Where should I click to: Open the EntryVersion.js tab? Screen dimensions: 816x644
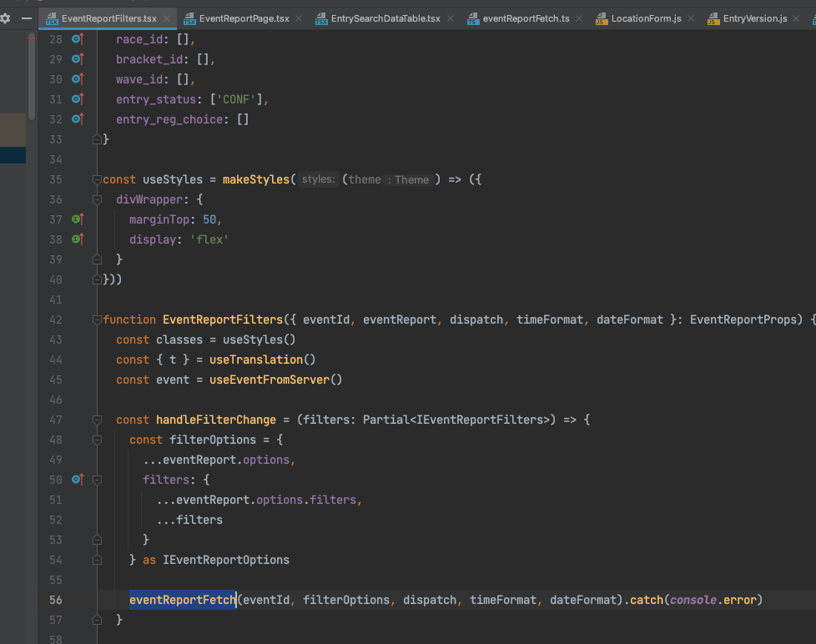point(755,18)
